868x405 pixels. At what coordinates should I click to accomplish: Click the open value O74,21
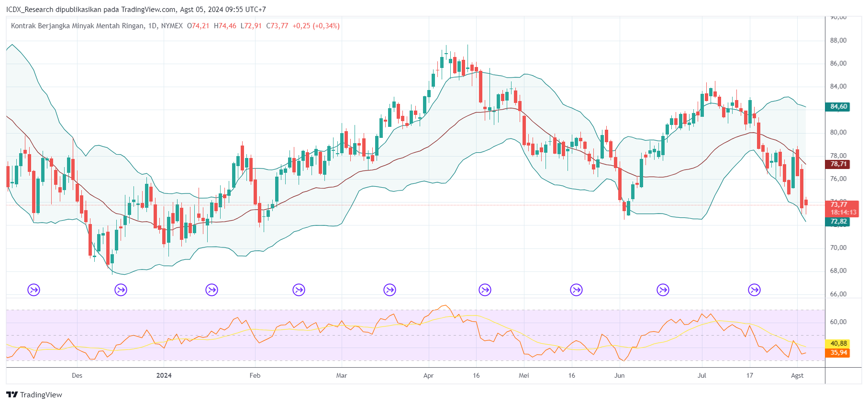(198, 26)
